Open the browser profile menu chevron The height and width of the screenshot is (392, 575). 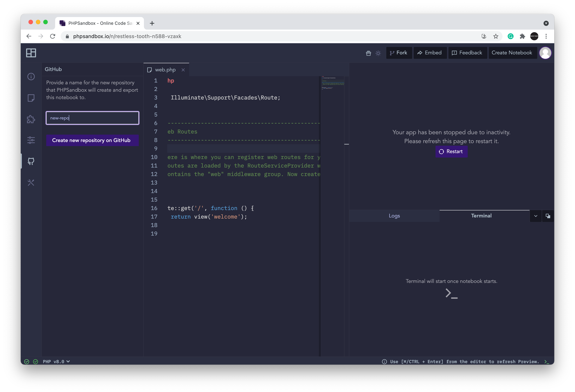pyautogui.click(x=546, y=23)
